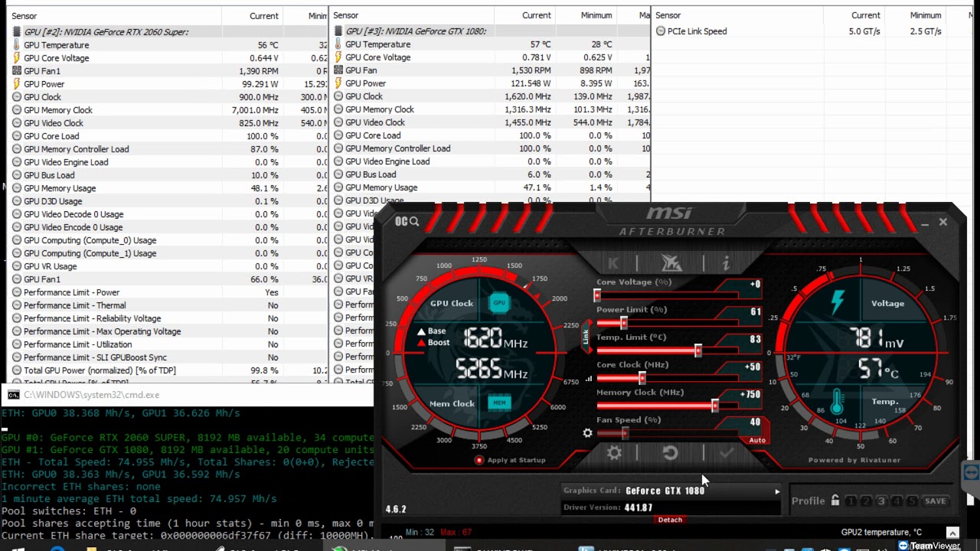Open Afterburner settings gear below sliders
980x551 pixels.
coord(614,453)
